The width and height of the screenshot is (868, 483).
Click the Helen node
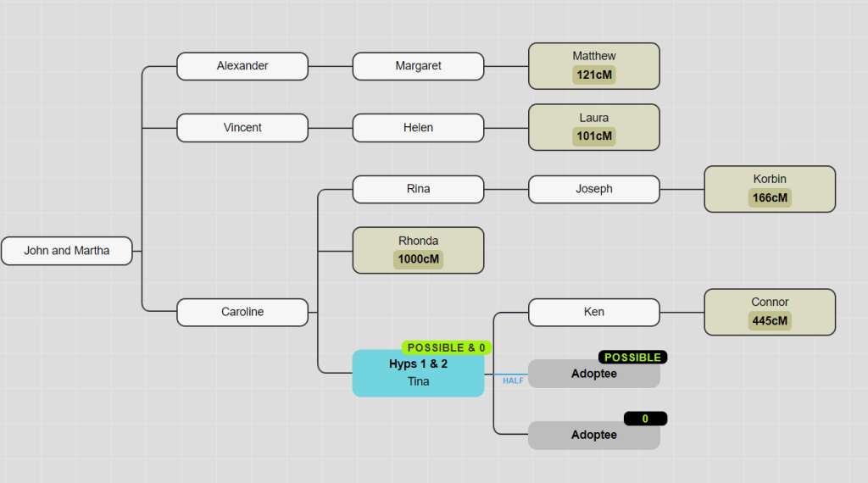pos(418,128)
